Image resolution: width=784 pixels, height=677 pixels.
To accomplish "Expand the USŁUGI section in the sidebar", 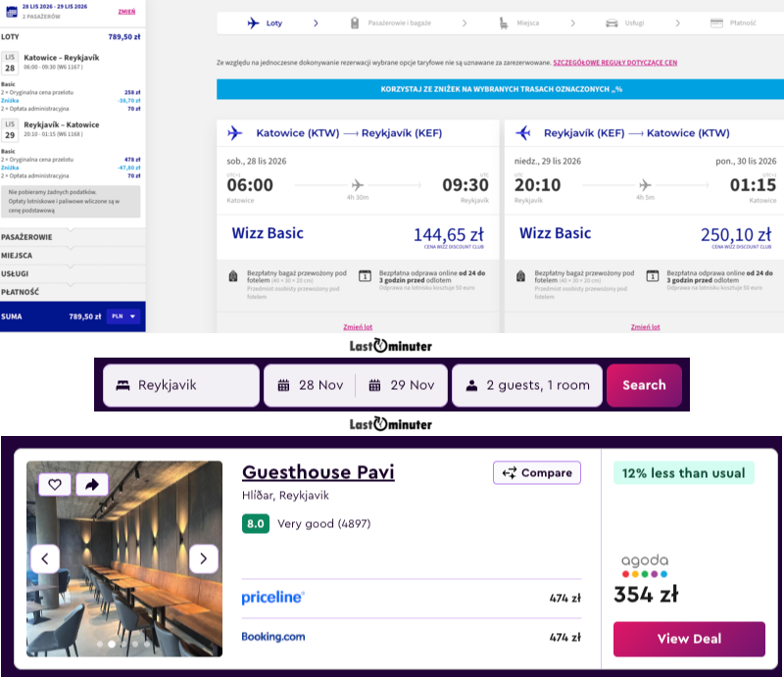I will coord(73,274).
